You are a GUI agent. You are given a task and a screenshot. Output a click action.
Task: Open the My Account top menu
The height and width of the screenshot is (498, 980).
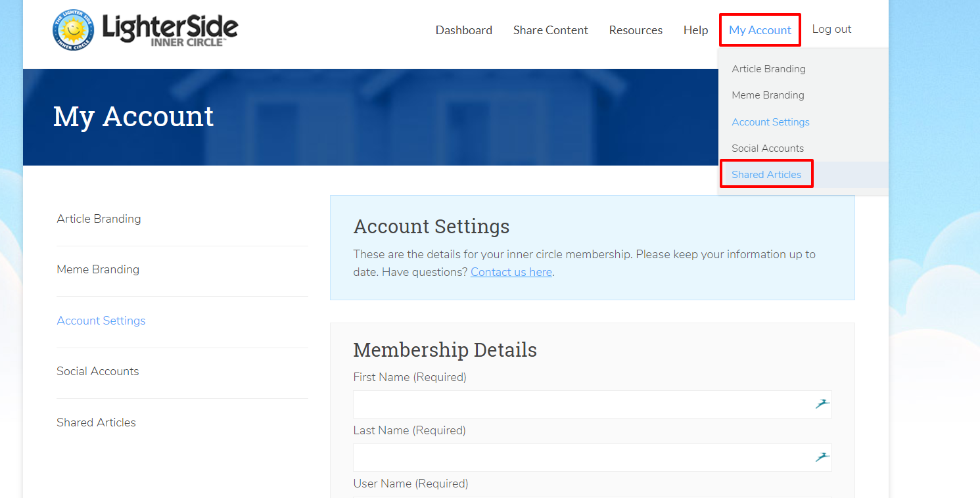click(760, 30)
